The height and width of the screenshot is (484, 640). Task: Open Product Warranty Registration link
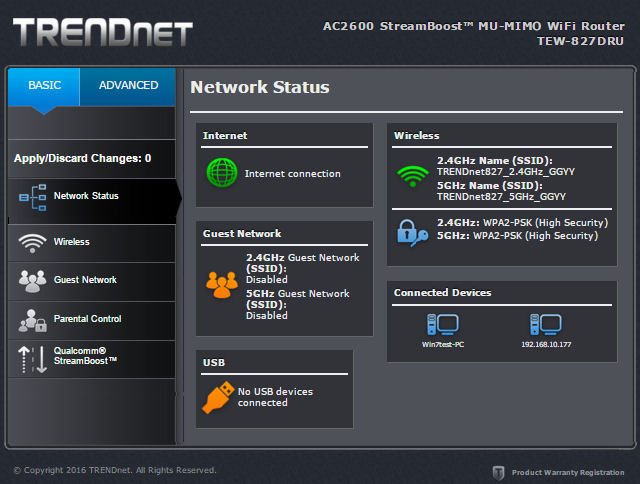click(x=568, y=473)
